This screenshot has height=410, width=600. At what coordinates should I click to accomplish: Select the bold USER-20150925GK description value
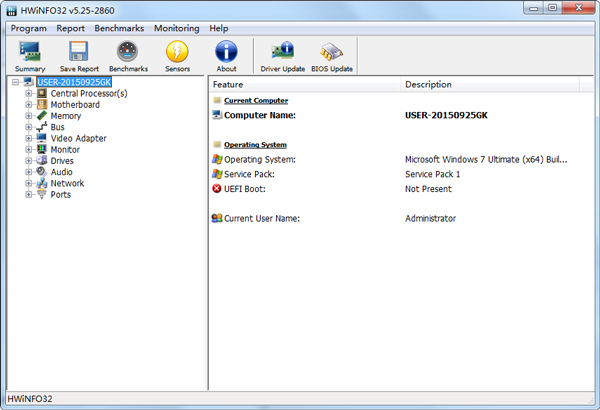[446, 115]
